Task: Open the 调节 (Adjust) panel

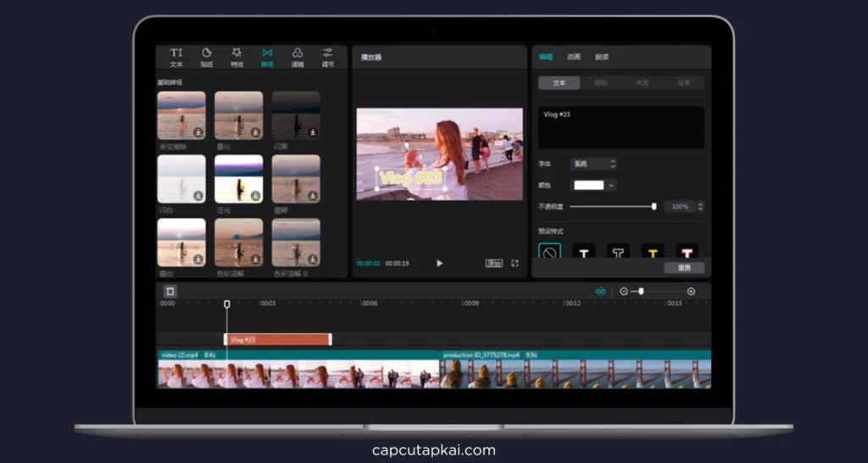Action: pos(327,57)
